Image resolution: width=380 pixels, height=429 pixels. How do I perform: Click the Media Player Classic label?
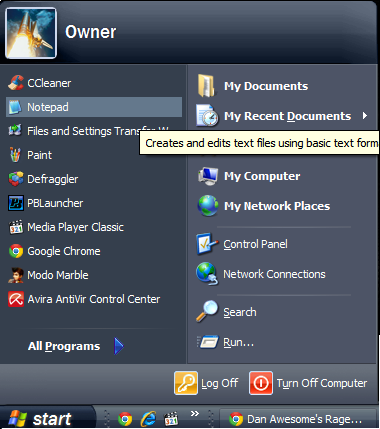pos(75,227)
